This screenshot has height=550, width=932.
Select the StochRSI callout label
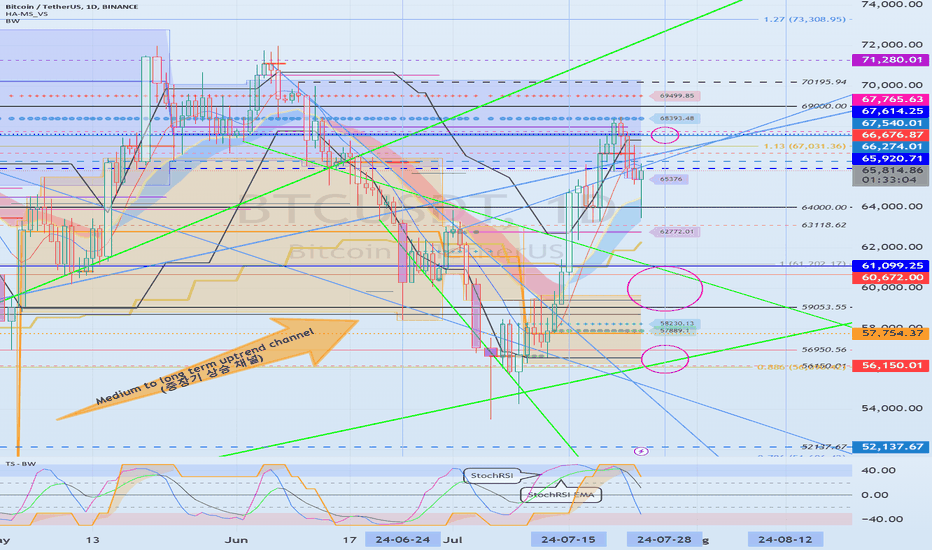coord(492,476)
